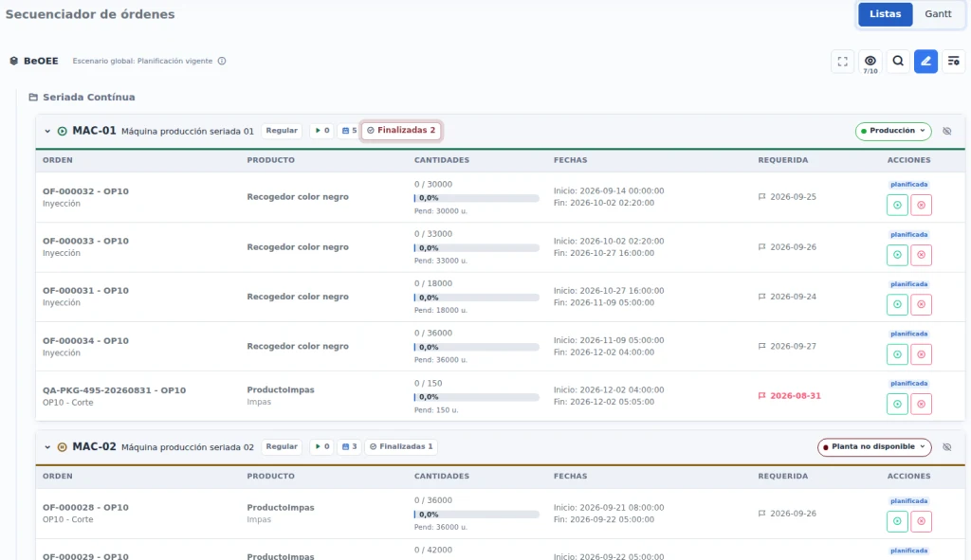Hide MAC-02 using crossed-eye icon
The width and height of the screenshot is (971, 560).
947,446
